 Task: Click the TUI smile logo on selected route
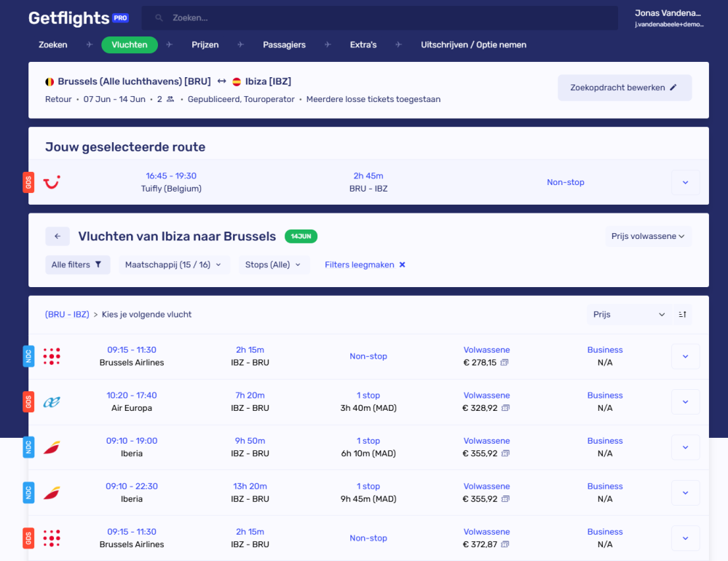[51, 181]
